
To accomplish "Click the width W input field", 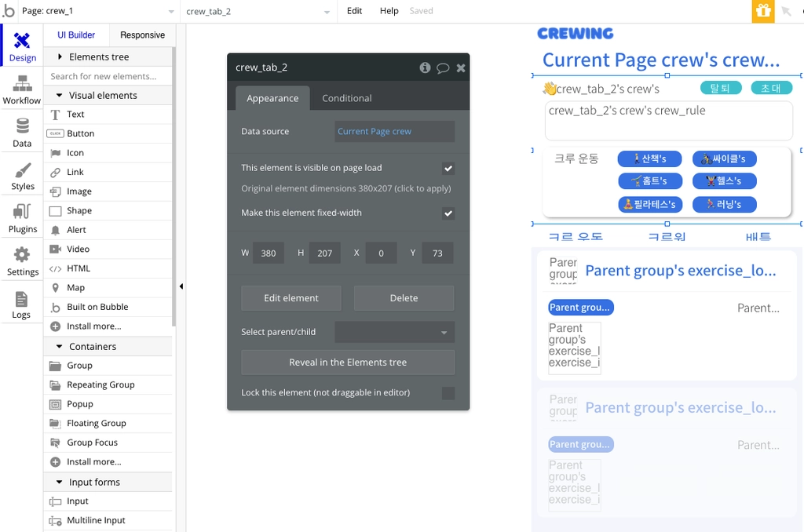I will [x=269, y=253].
